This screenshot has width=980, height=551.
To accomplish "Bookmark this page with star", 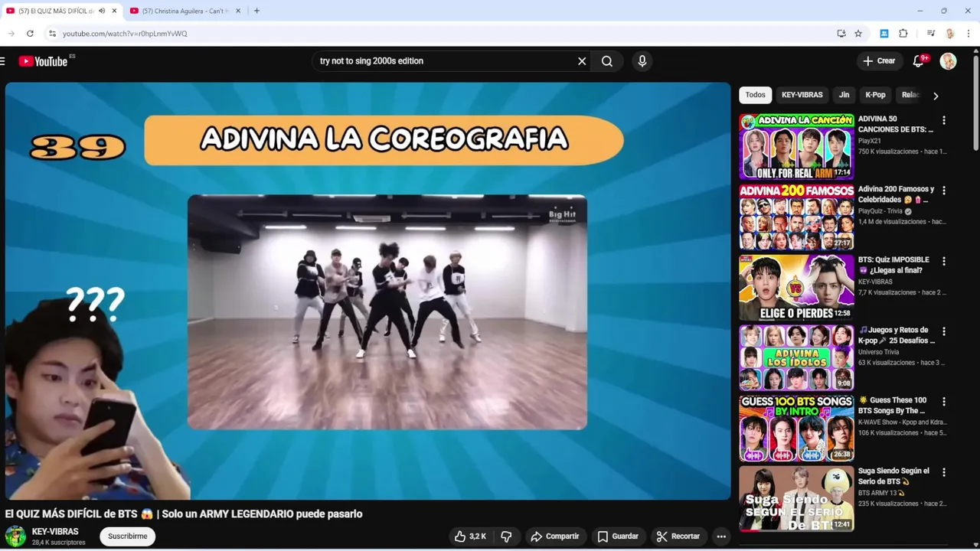I will pos(858,34).
